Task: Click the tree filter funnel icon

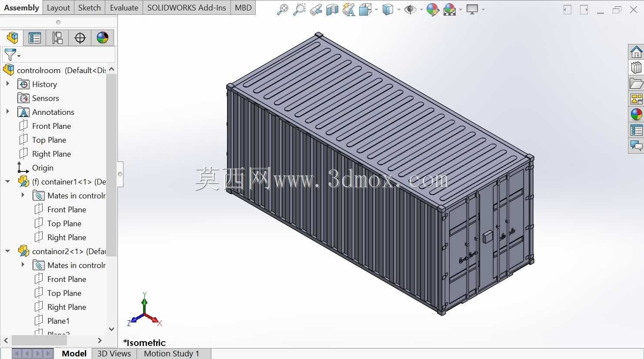Action: click(x=11, y=55)
